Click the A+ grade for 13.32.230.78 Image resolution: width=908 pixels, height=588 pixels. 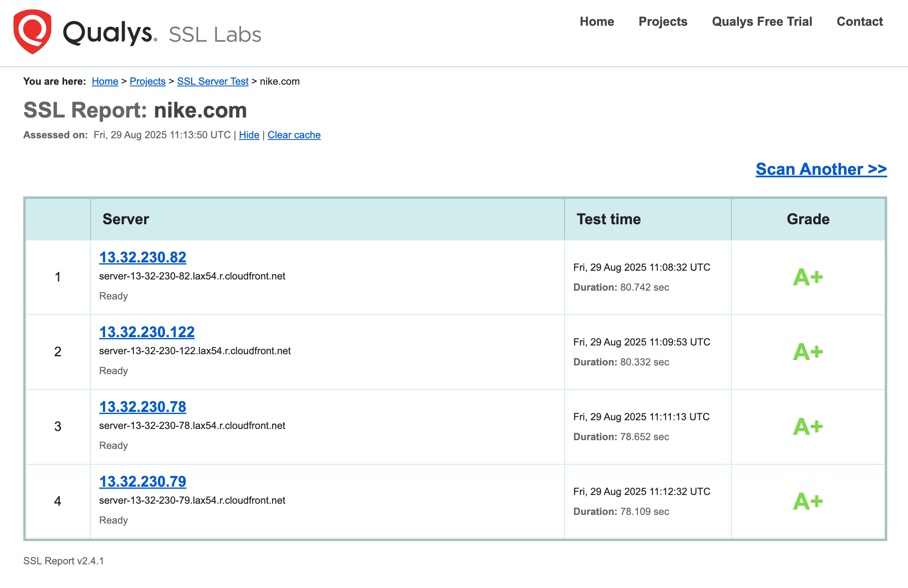808,427
